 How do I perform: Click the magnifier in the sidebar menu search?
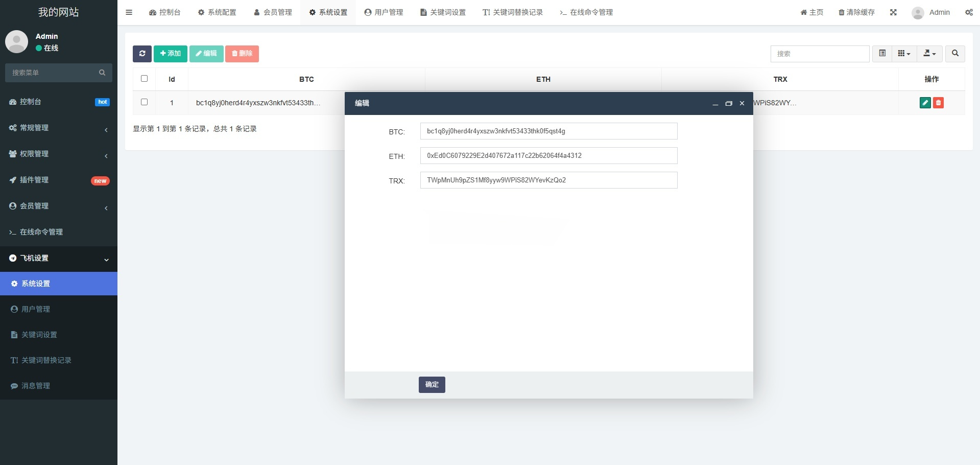tap(102, 73)
